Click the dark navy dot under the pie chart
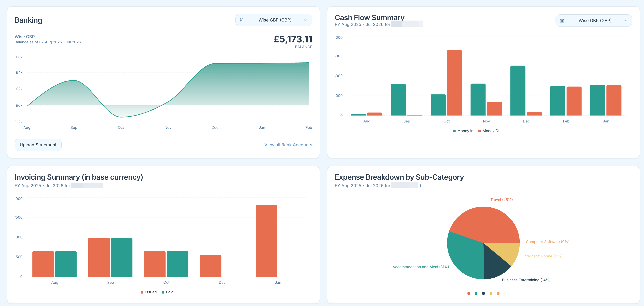Screen dimensions: 644x306 483,294
